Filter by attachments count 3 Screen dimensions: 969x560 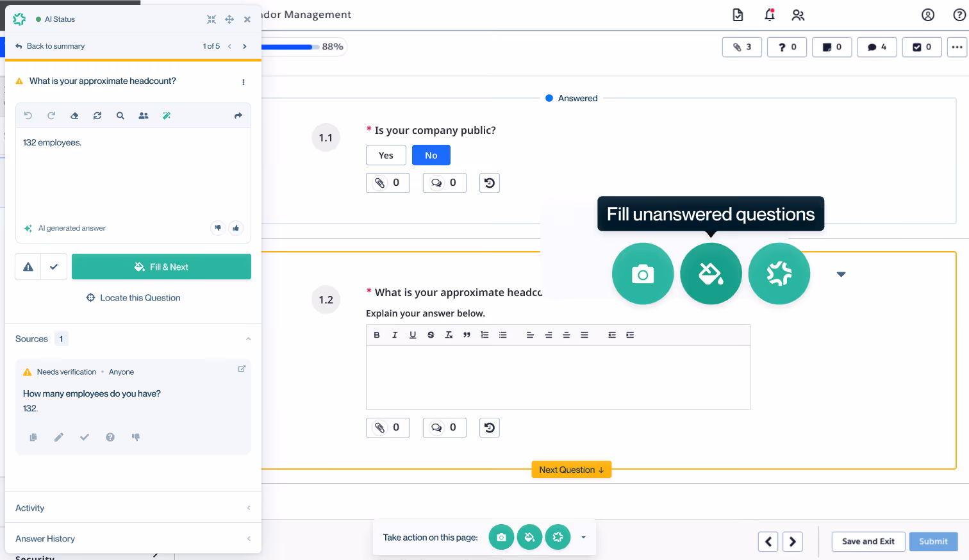742,47
